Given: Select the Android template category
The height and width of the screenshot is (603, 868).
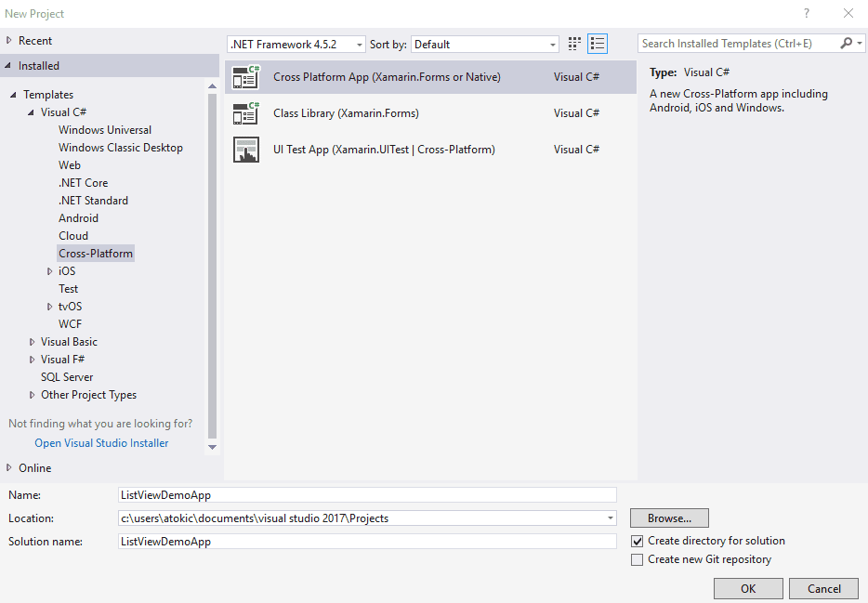Looking at the screenshot, I should coord(78,218).
